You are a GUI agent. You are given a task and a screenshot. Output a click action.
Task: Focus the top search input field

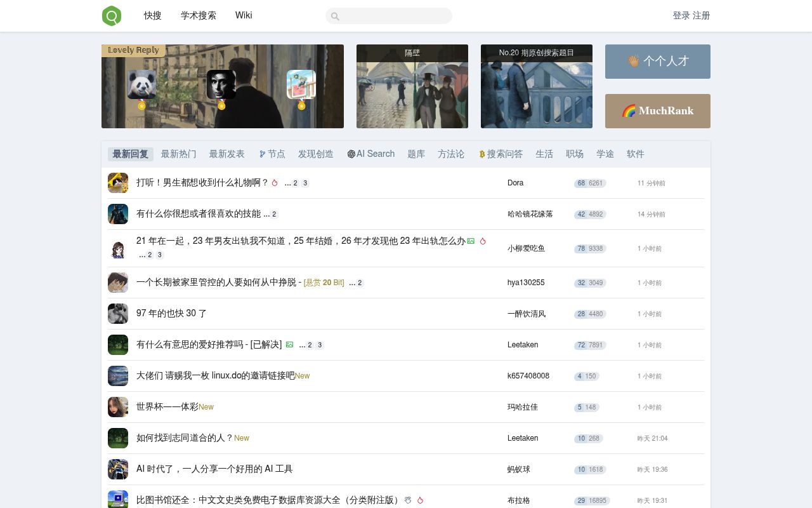(389, 16)
